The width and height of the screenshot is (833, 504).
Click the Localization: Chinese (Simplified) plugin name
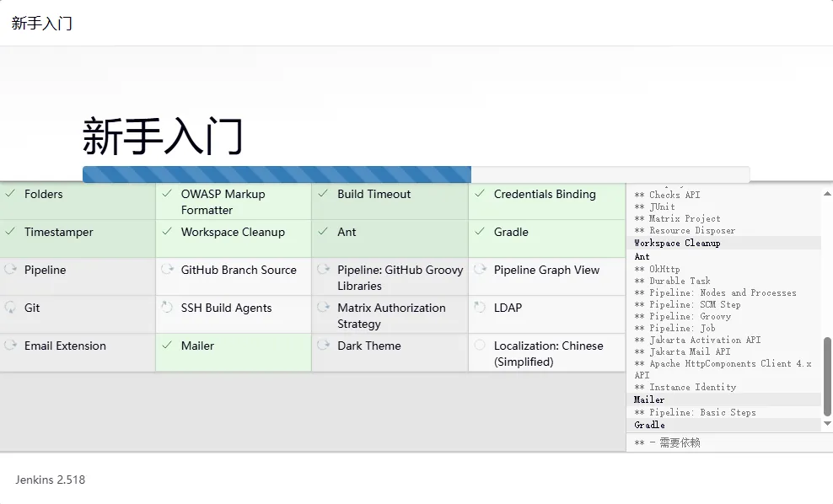tap(548, 354)
